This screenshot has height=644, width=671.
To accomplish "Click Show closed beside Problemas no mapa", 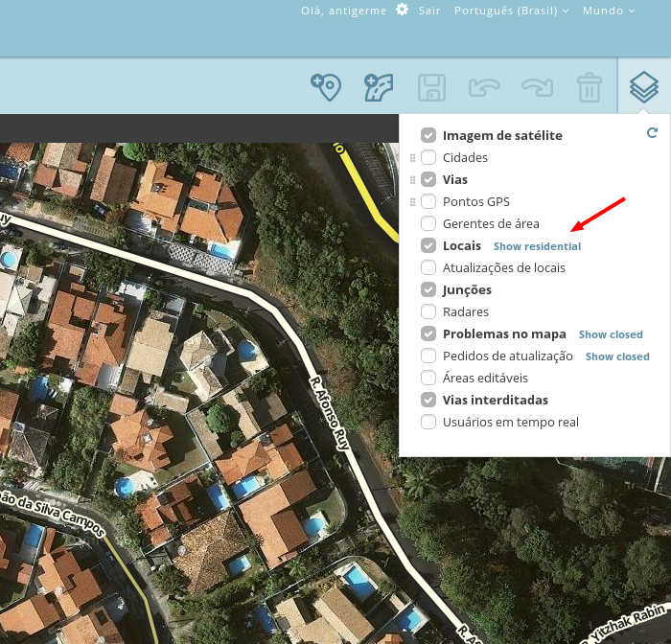I will tap(611, 334).
